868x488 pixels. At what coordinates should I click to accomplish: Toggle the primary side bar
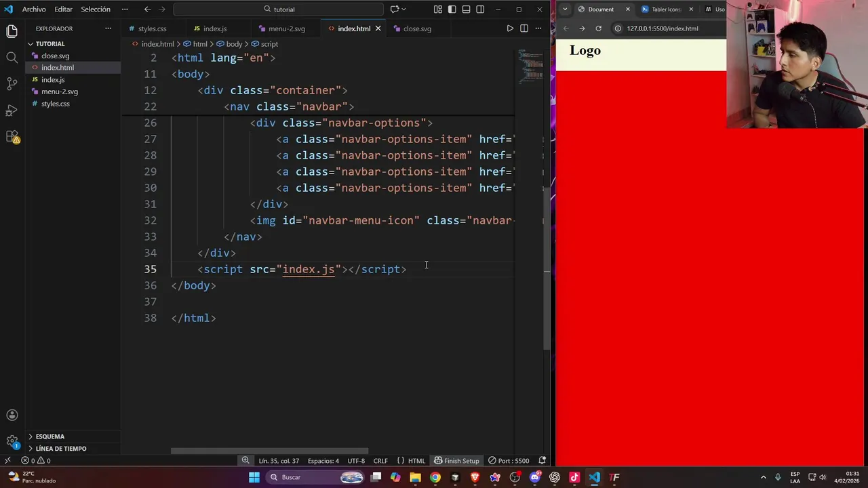coord(452,9)
